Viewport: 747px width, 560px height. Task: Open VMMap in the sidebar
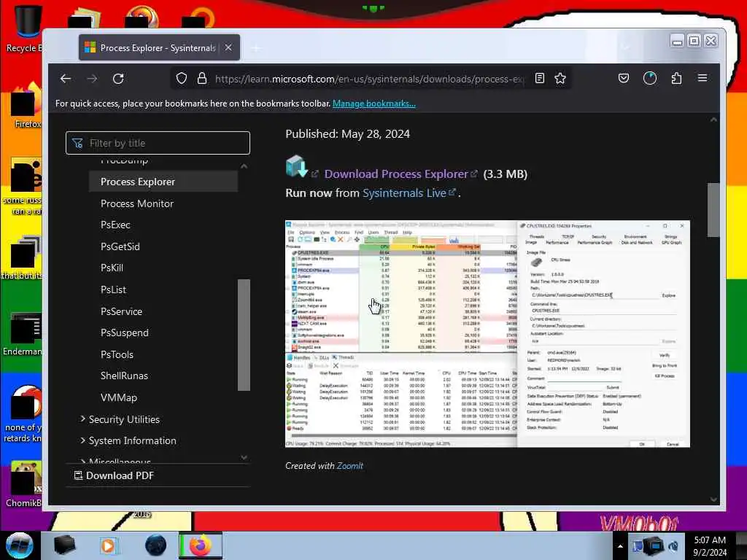pyautogui.click(x=119, y=397)
